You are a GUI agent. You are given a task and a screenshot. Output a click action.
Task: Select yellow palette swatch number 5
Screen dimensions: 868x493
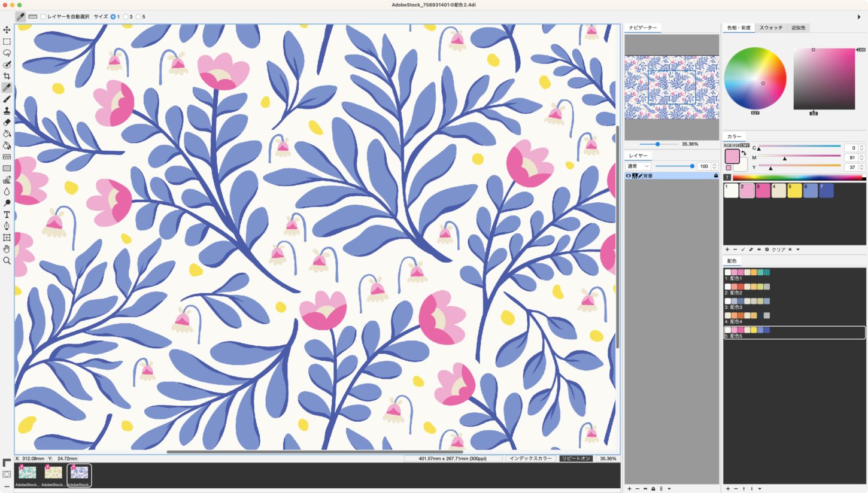click(x=794, y=191)
